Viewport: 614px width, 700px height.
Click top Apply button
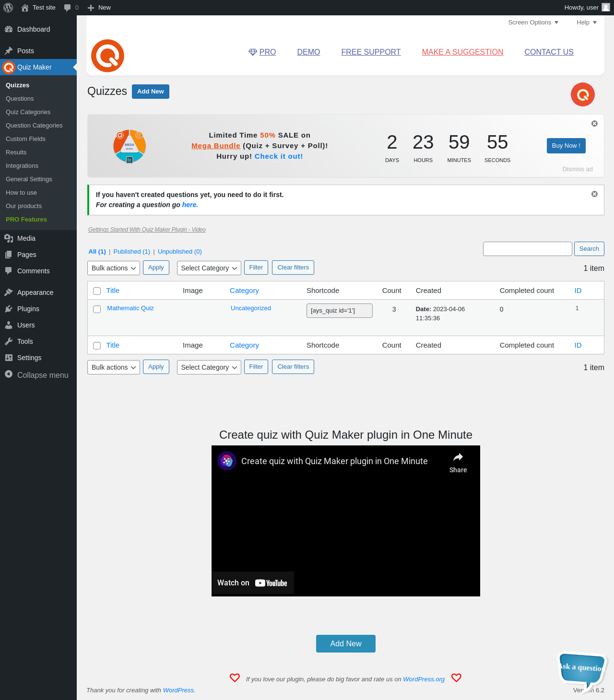pos(156,268)
